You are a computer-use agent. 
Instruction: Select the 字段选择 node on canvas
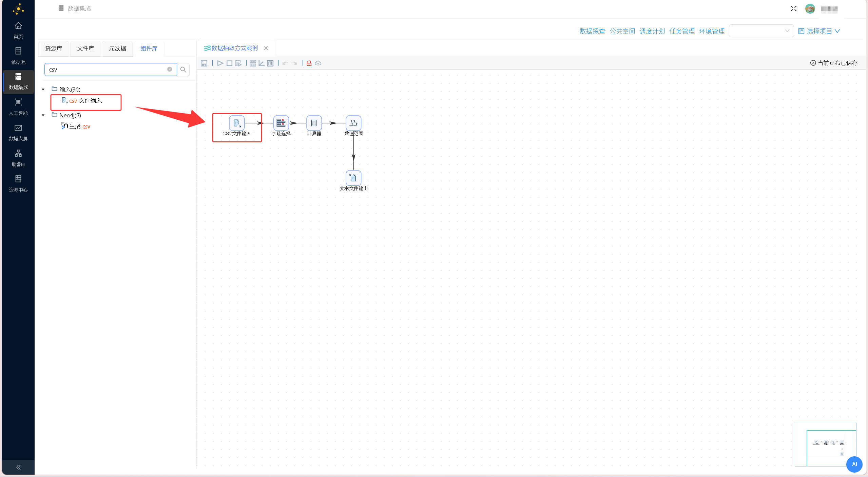(281, 123)
